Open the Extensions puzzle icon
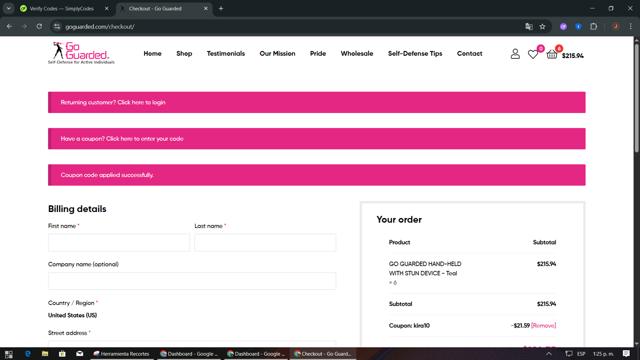Viewport: 640px width, 360px height. [x=593, y=27]
